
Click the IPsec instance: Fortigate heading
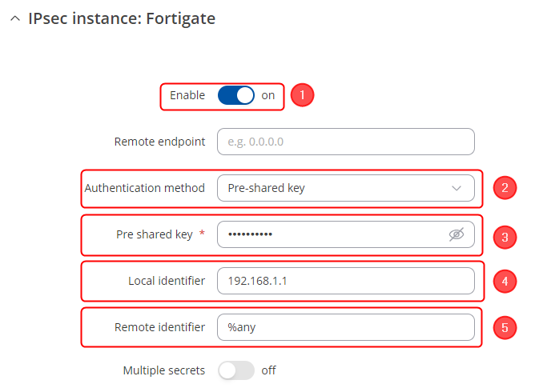[x=122, y=19]
